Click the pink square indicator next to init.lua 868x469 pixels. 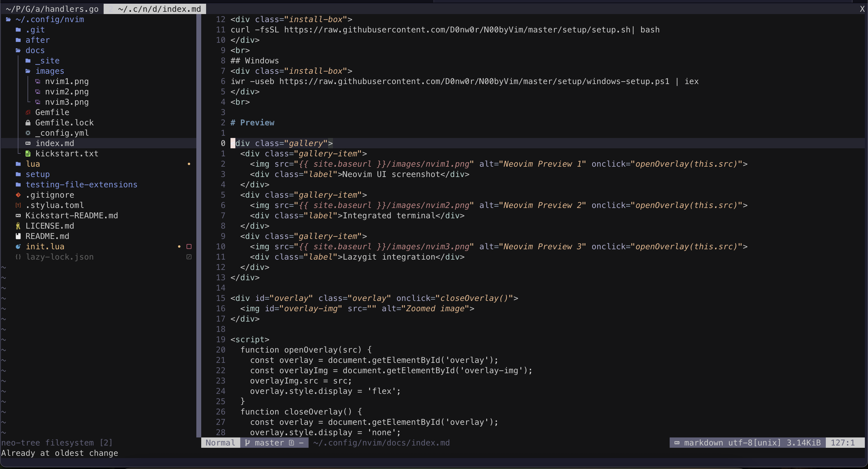coord(189,246)
